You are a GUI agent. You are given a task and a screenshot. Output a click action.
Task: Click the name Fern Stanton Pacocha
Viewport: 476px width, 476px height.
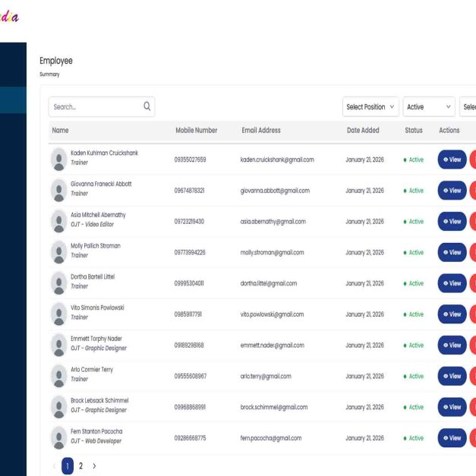[x=96, y=432]
